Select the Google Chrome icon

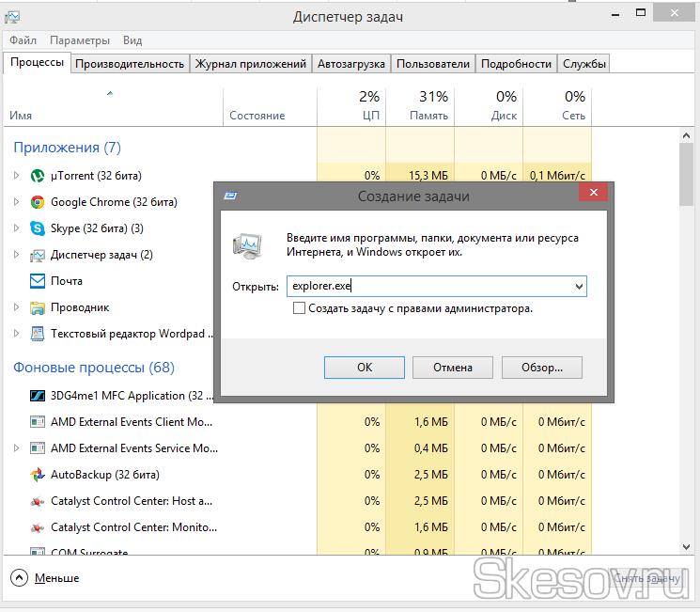tap(38, 202)
